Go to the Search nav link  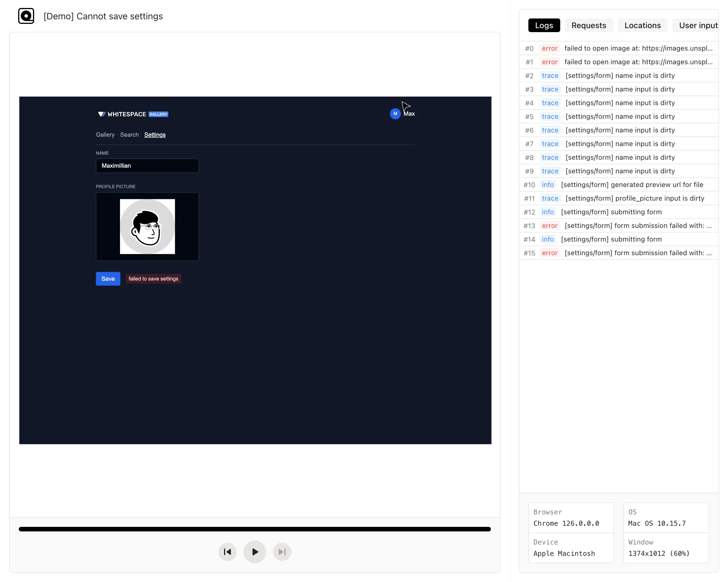tap(129, 135)
